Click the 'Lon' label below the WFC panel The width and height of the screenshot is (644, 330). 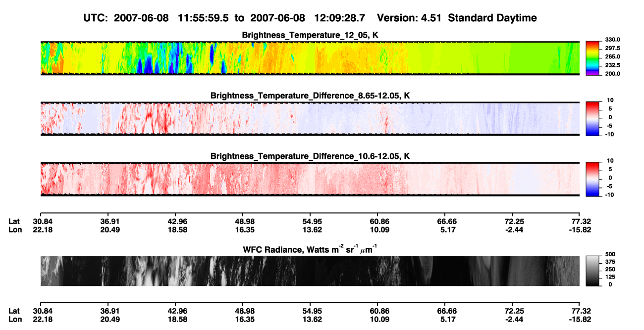tap(14, 319)
